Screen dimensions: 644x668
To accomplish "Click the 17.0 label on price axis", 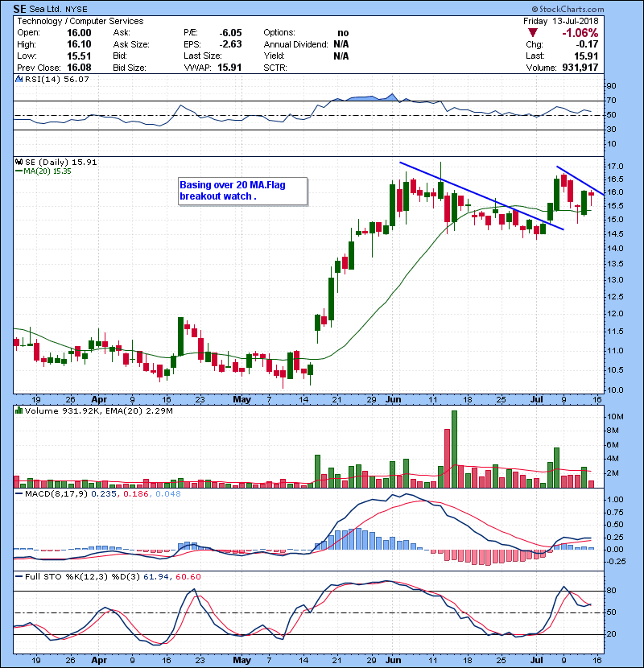I will pyautogui.click(x=616, y=166).
